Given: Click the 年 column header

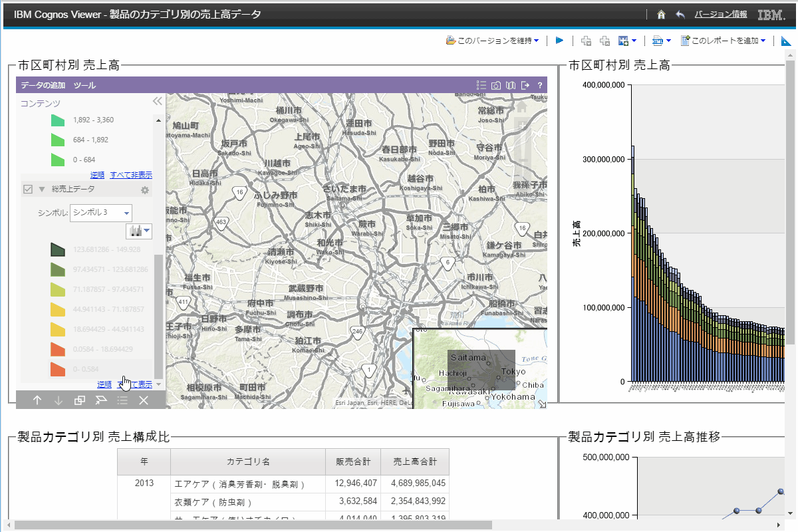Looking at the screenshot, I should 144,461.
